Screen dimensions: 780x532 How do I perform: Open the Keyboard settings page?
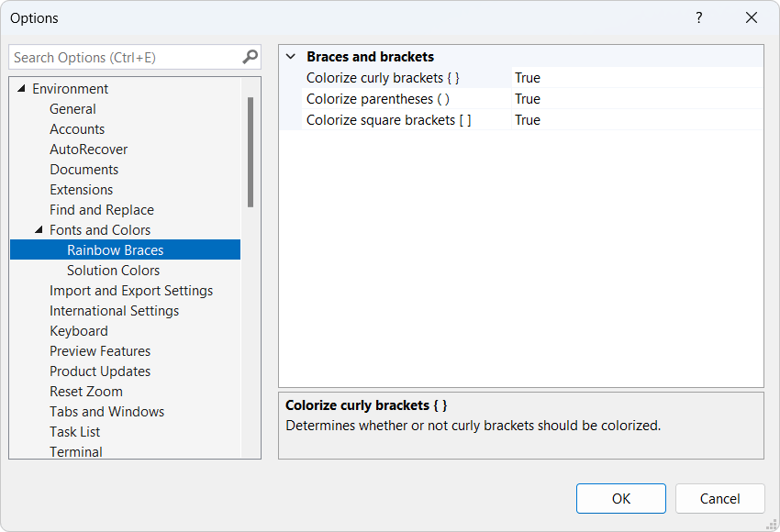(x=79, y=330)
